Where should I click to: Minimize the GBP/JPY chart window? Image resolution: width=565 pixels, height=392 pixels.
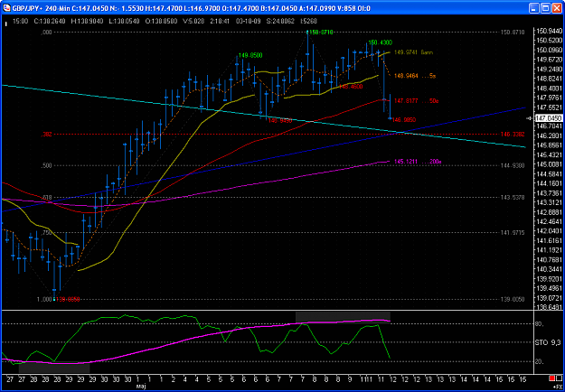tap(534, 9)
